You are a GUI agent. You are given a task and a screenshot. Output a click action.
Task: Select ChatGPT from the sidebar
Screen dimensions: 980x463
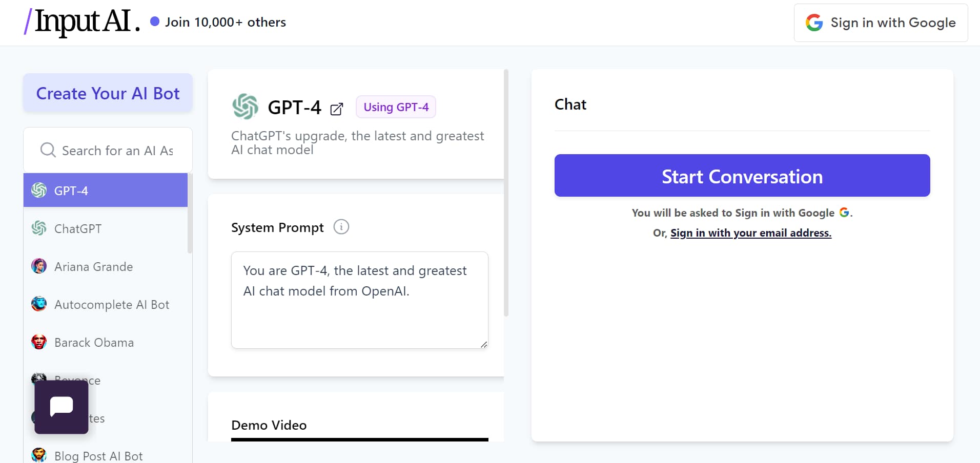[x=78, y=228]
